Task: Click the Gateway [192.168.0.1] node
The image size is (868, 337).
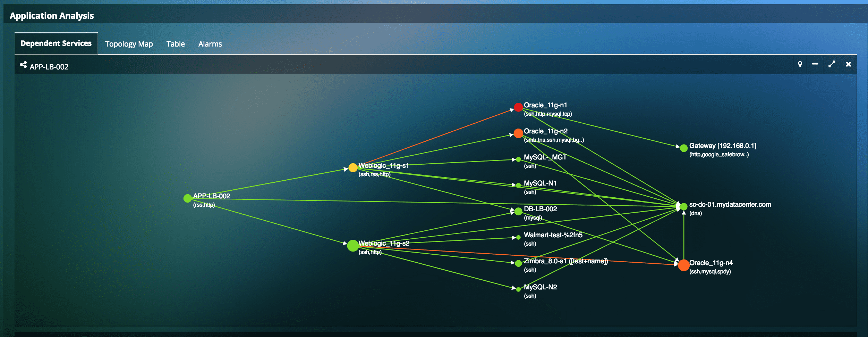Action: click(683, 148)
